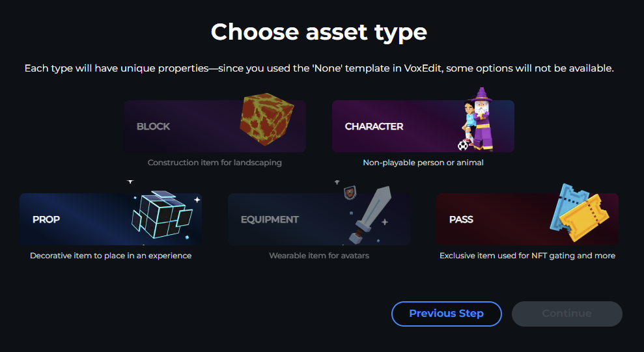
Task: Select the CHARACTER asset type label
Action: click(374, 126)
